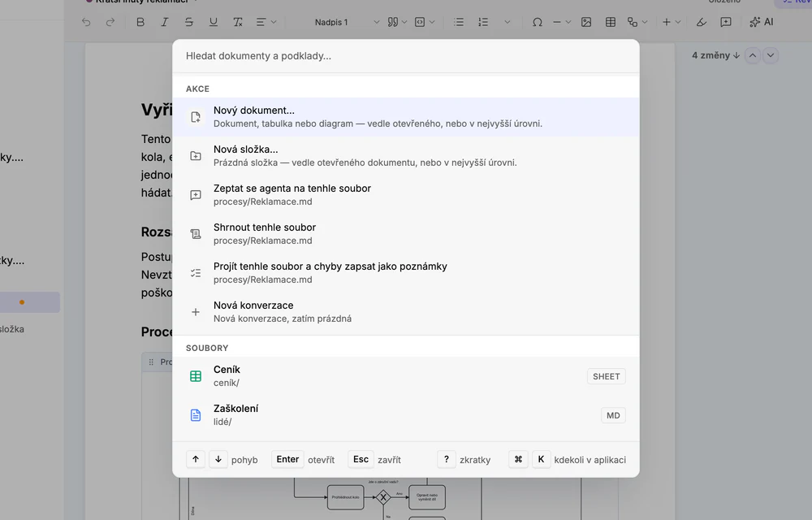Start "Nová konverzace" from the palette
The image size is (812, 520).
tap(406, 312)
